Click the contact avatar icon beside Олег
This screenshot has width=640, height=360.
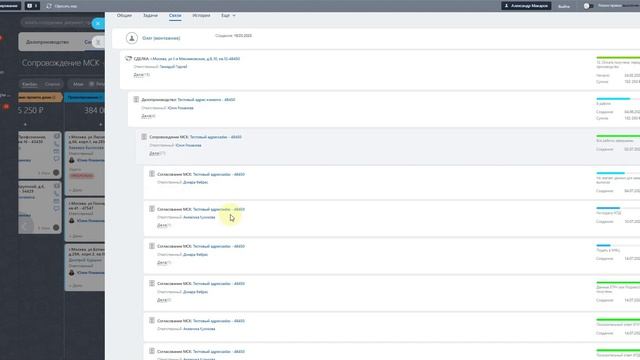[131, 38]
